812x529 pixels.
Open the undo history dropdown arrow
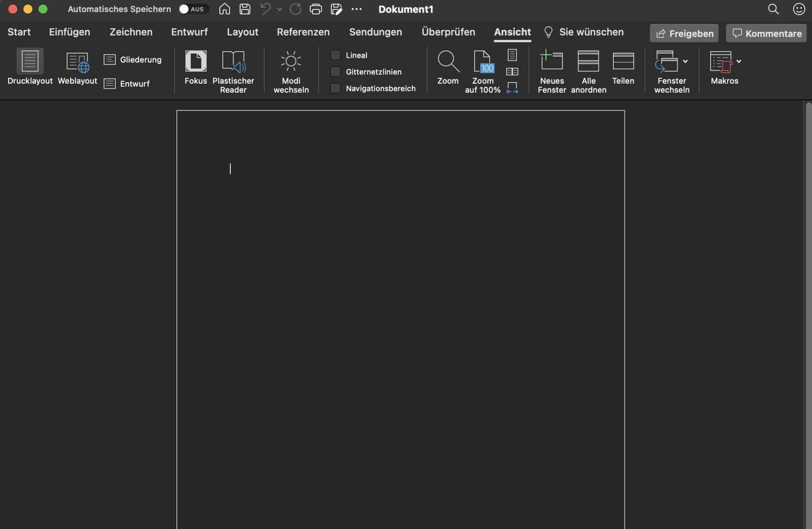pos(280,9)
